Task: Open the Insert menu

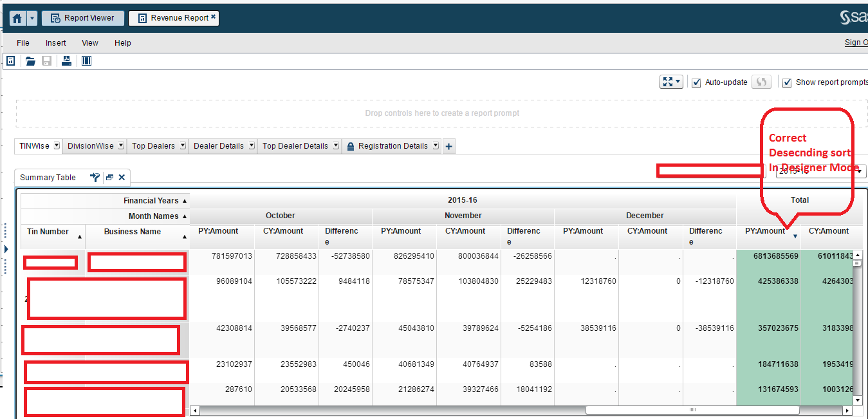Action: (55, 43)
